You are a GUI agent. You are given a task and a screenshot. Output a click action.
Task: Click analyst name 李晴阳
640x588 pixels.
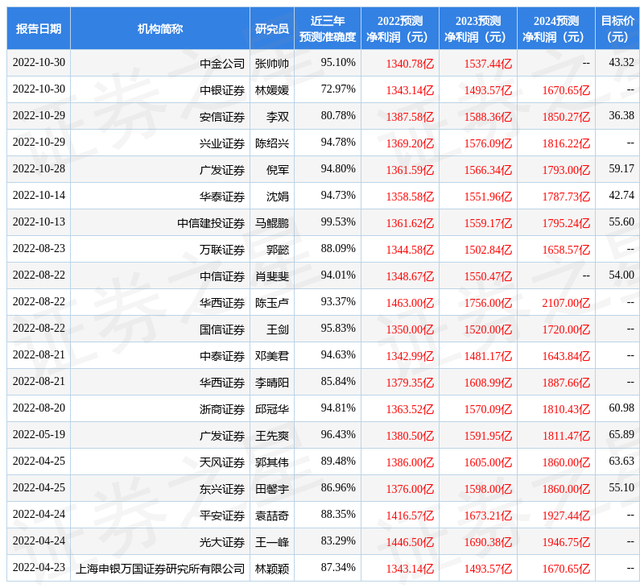pos(272,382)
